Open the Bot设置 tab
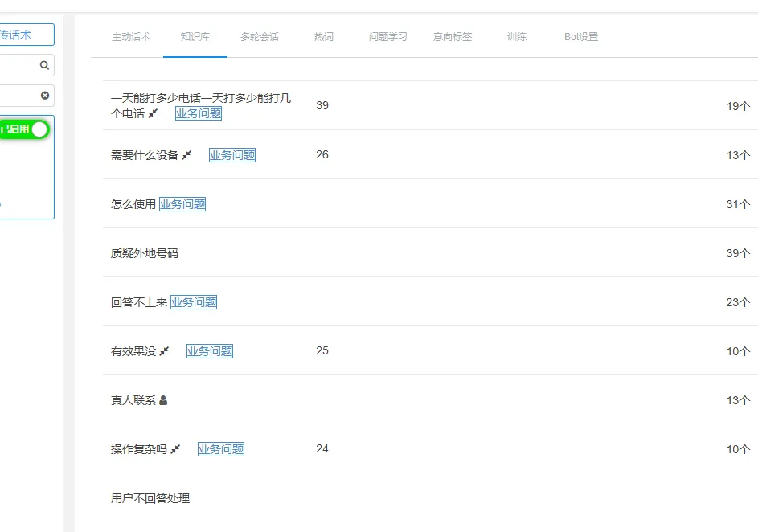Viewport: 758px width, 532px height. 581,37
